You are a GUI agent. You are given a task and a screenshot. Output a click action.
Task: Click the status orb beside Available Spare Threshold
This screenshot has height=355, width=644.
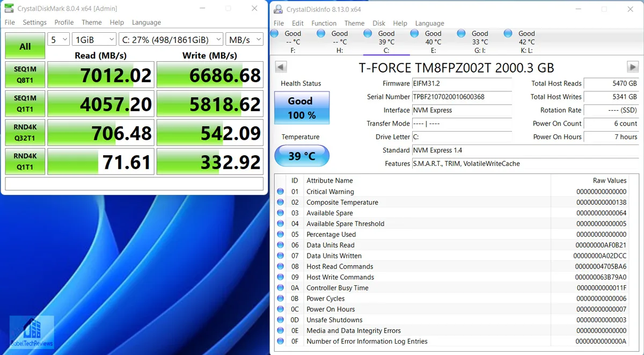coord(281,223)
